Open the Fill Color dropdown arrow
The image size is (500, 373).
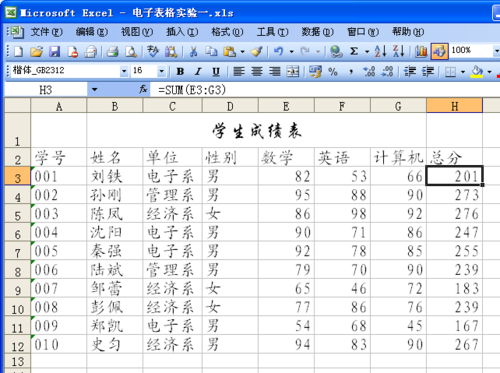pyautogui.click(x=489, y=71)
